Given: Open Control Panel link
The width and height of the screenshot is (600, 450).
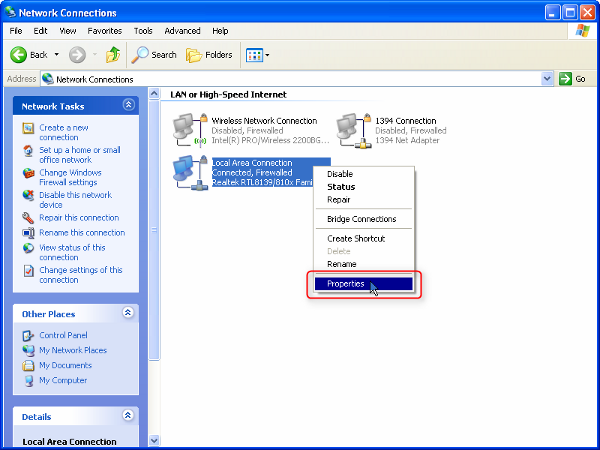Looking at the screenshot, I should pyautogui.click(x=63, y=335).
